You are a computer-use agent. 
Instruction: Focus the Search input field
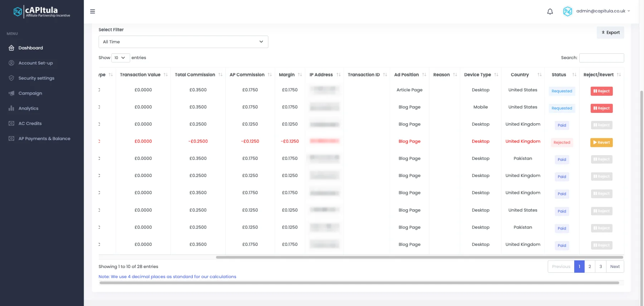tap(601, 58)
